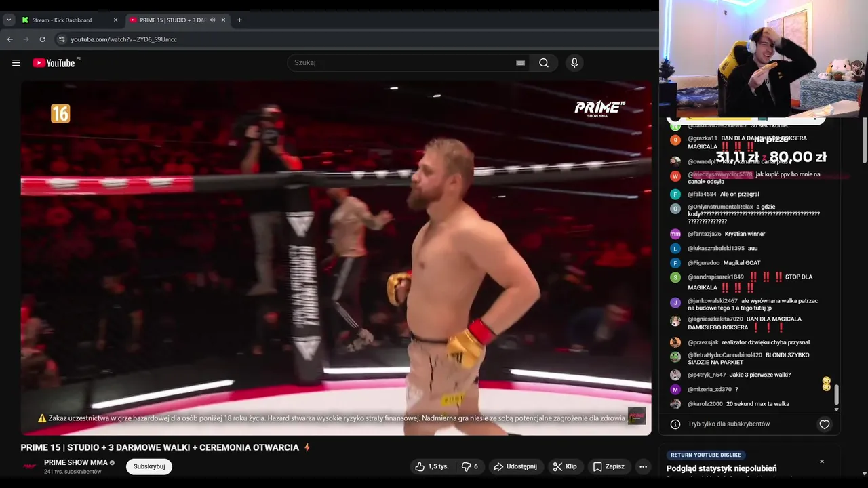Click the youtube.com address bar URL
Screen dimensions: 868x488
pos(123,39)
